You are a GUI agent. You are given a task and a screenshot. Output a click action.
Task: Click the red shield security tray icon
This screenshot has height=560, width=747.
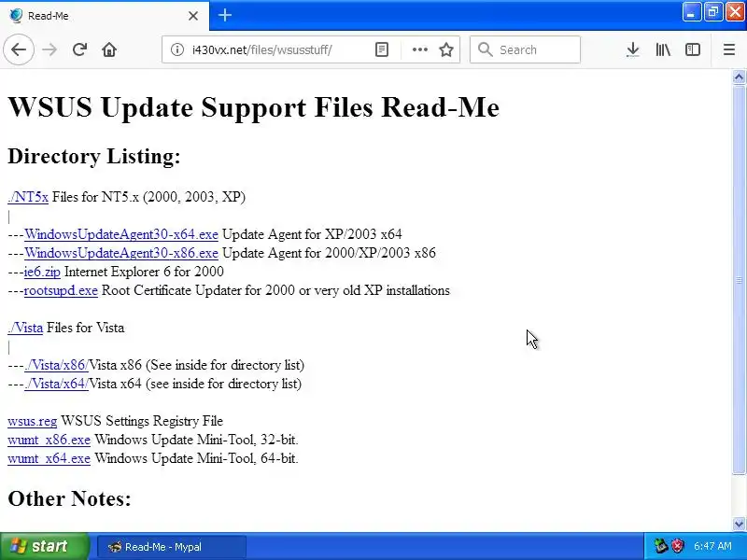coord(678,546)
